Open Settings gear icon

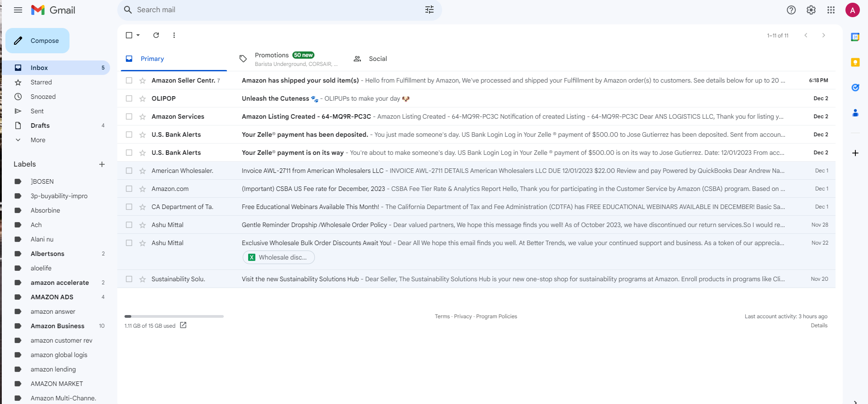(811, 10)
